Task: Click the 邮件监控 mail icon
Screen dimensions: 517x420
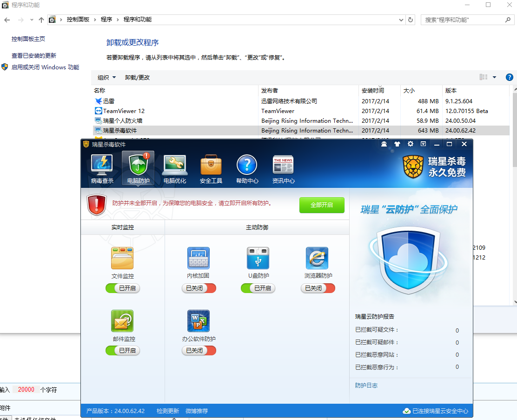Action: 122,321
